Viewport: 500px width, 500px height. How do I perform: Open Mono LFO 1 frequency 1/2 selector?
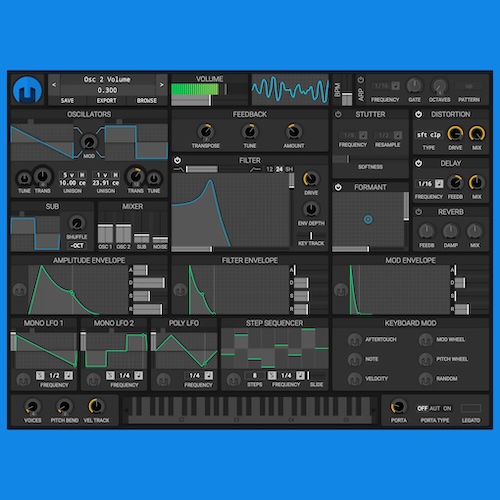click(x=54, y=376)
